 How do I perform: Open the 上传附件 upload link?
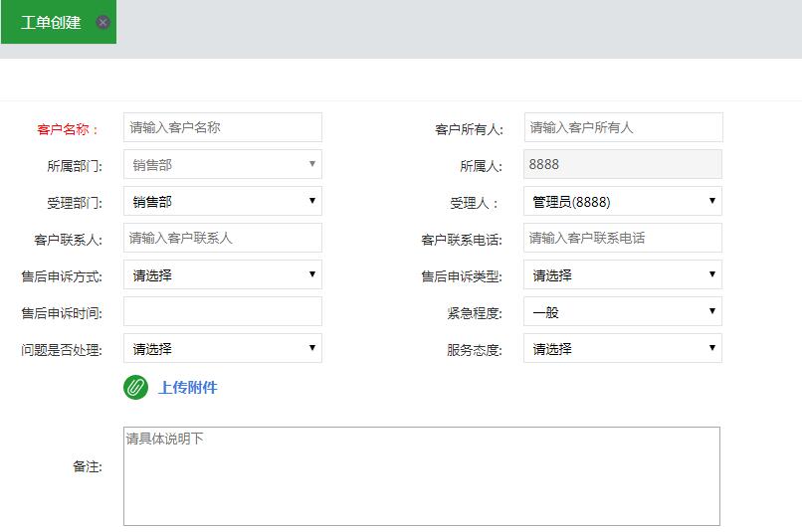click(188, 388)
